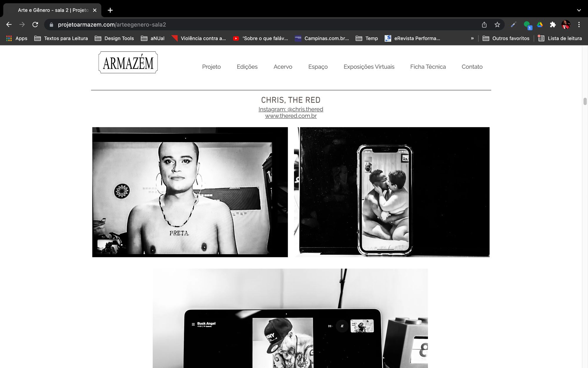Screen dimensions: 588x368
Task: Open a new tab with the plus button
Action: [110, 10]
